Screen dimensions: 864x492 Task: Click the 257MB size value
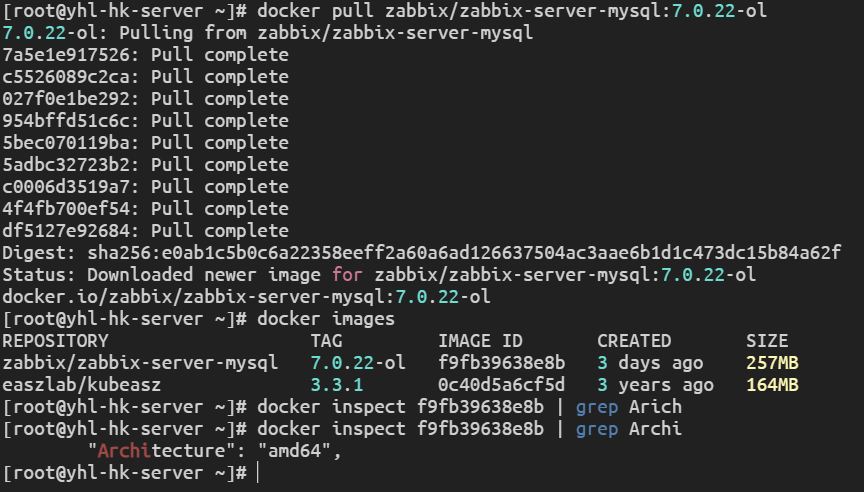click(772, 363)
